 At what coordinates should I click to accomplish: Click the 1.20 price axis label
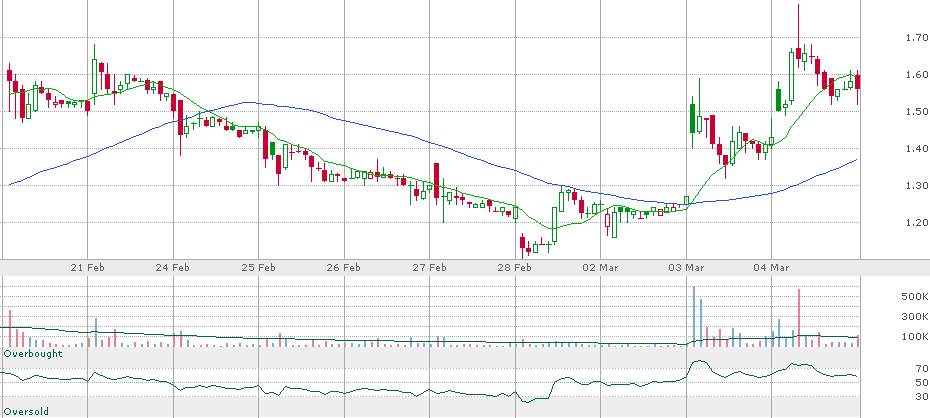coord(915,223)
